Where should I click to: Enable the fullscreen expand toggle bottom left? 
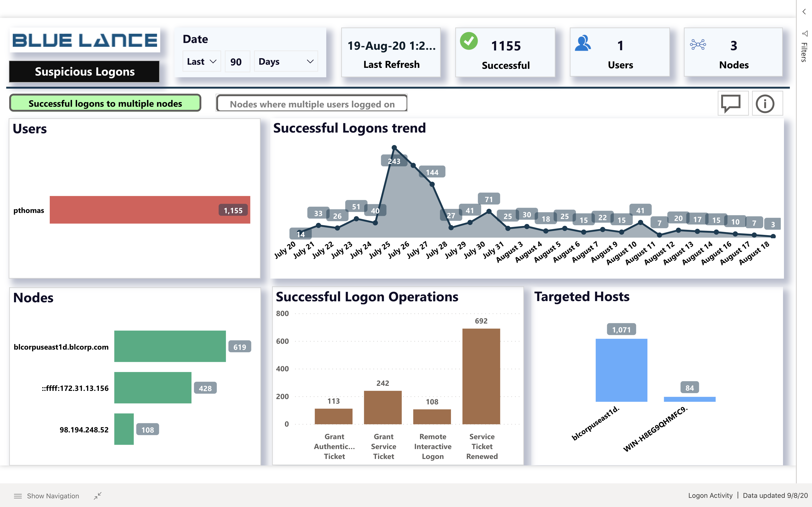(x=98, y=496)
